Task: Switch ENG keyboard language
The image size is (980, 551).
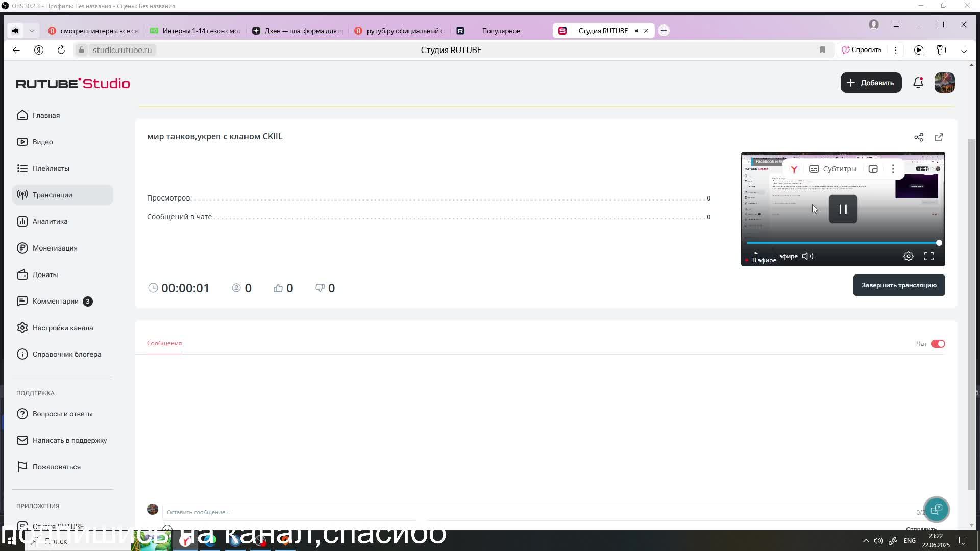Action: click(x=910, y=541)
